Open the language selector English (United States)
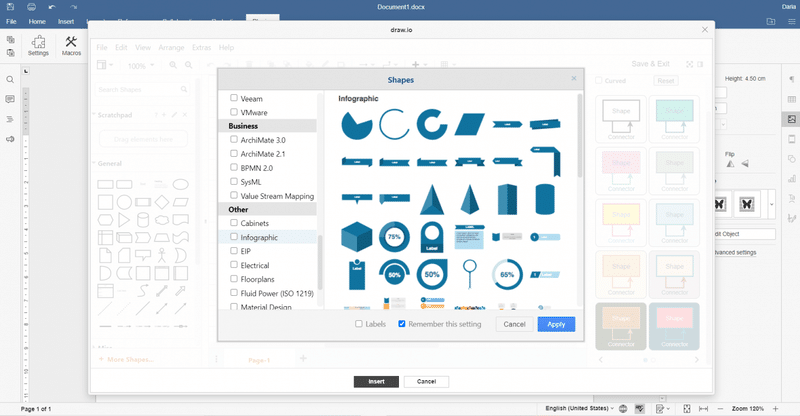800x416 pixels. click(579, 408)
